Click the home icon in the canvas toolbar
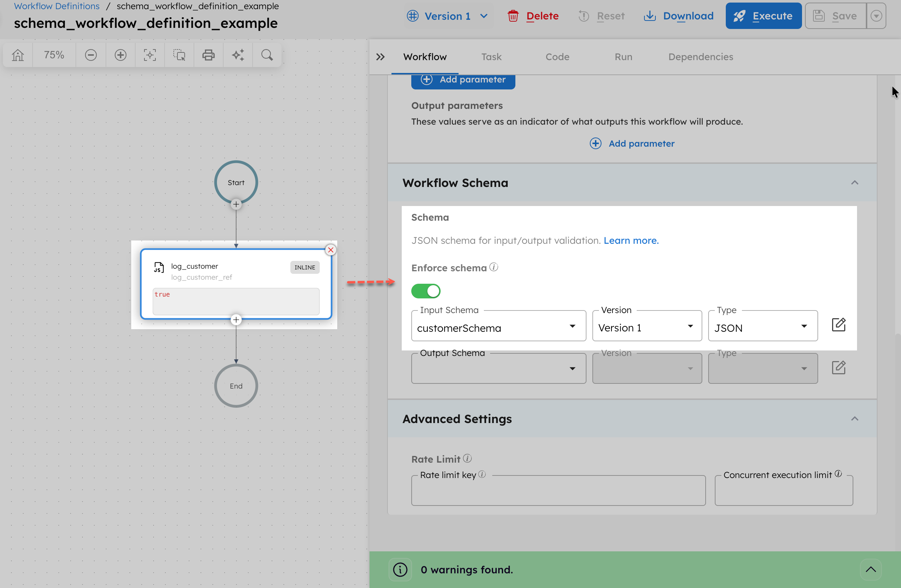This screenshot has height=588, width=901. [x=18, y=55]
